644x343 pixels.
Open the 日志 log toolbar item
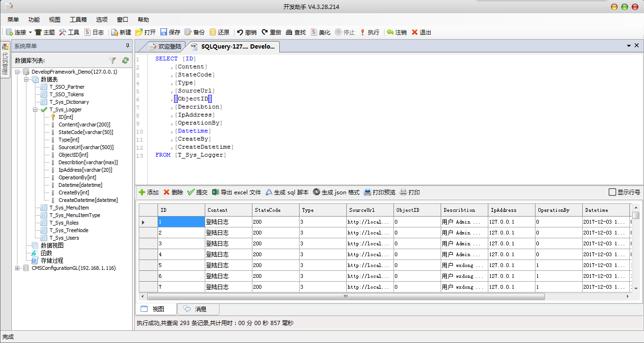pos(94,33)
